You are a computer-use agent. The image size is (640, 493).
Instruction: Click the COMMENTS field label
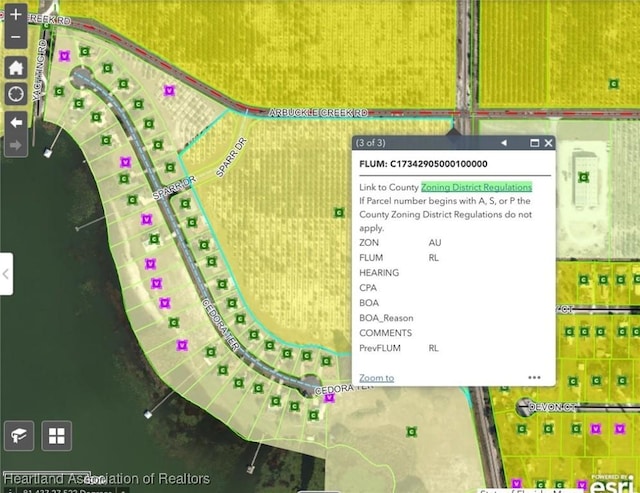pyautogui.click(x=386, y=333)
